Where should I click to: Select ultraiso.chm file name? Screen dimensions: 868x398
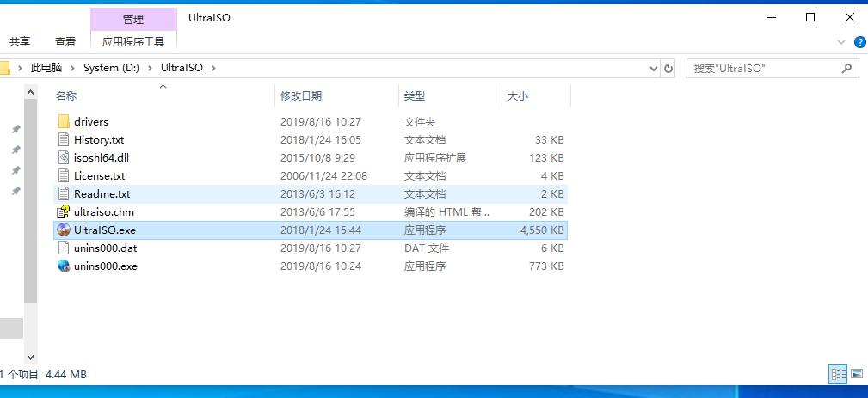click(x=103, y=211)
